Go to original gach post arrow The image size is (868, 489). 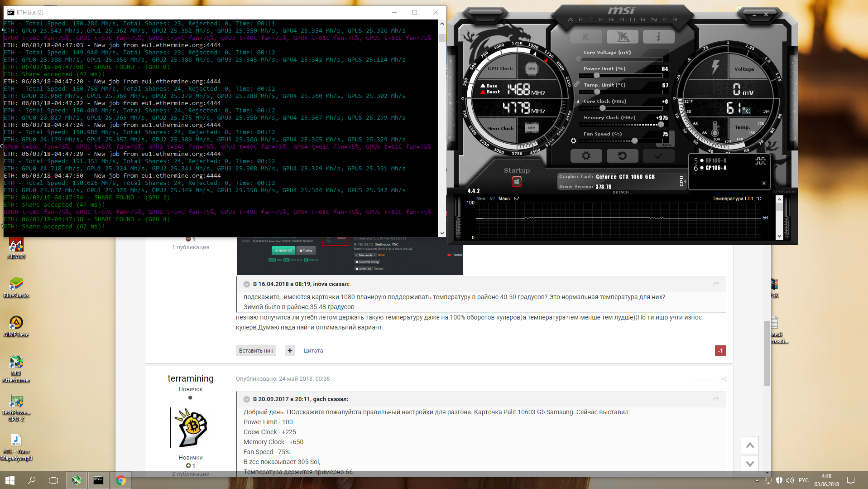click(716, 399)
